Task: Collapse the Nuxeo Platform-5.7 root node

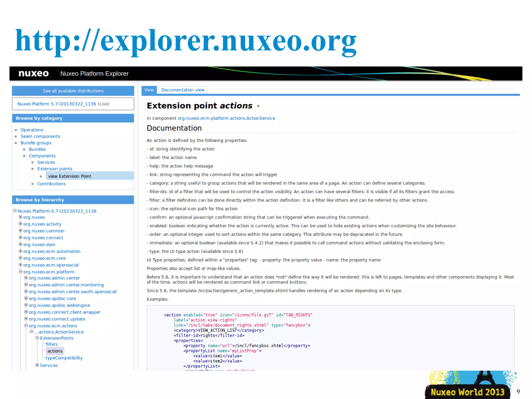Action: click(x=15, y=211)
